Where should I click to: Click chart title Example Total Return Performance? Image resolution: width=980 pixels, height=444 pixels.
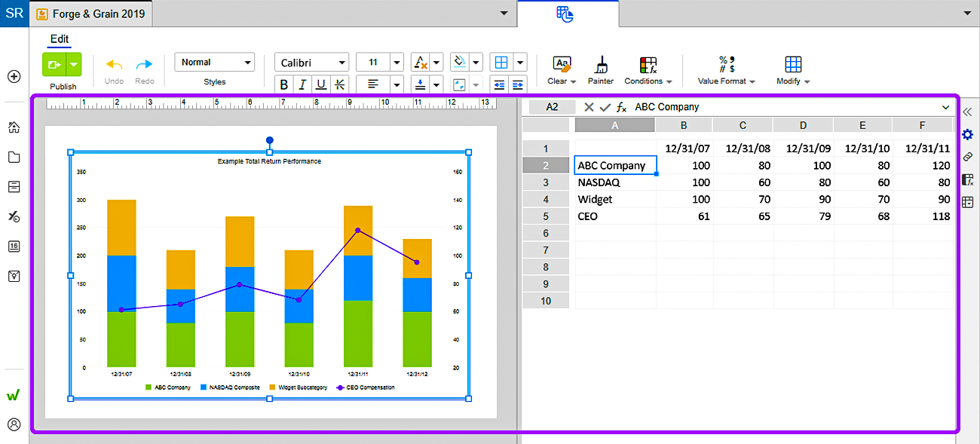point(269,161)
